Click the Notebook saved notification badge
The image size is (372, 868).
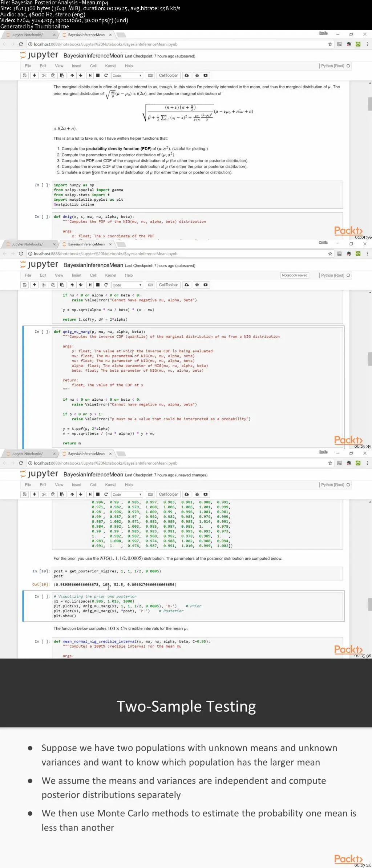pyautogui.click(x=295, y=276)
